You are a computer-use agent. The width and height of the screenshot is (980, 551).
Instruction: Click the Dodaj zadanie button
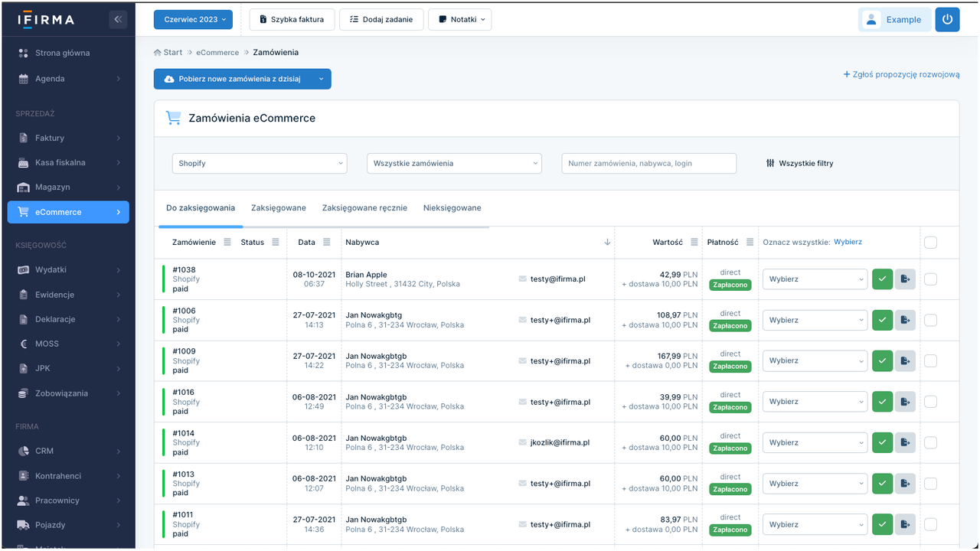click(381, 20)
